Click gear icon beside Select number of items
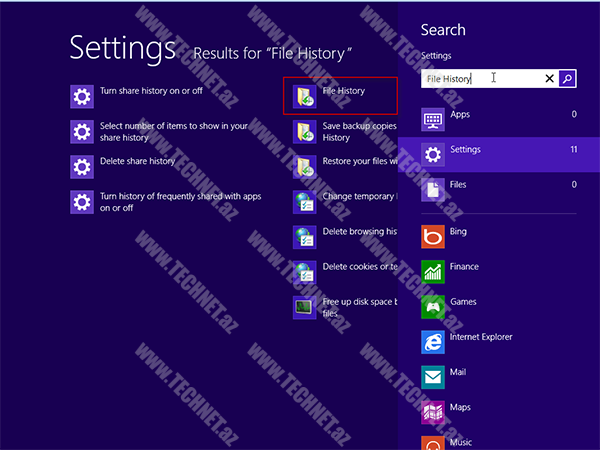 pyautogui.click(x=82, y=131)
